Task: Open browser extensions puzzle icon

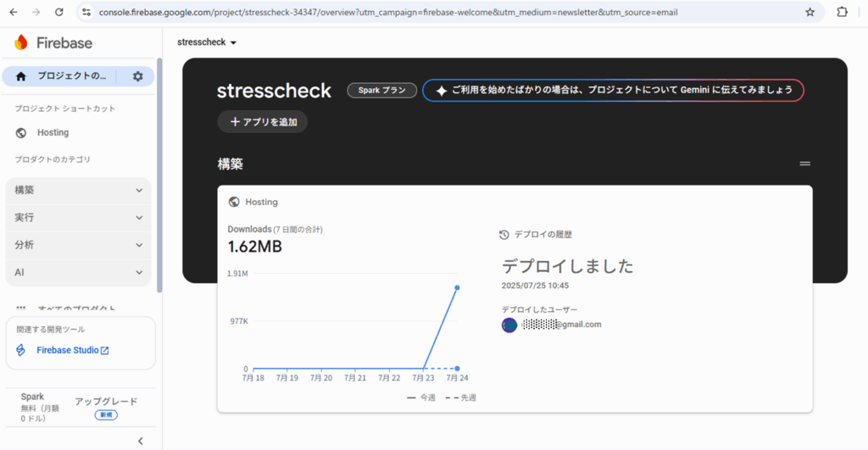Action: tap(842, 12)
